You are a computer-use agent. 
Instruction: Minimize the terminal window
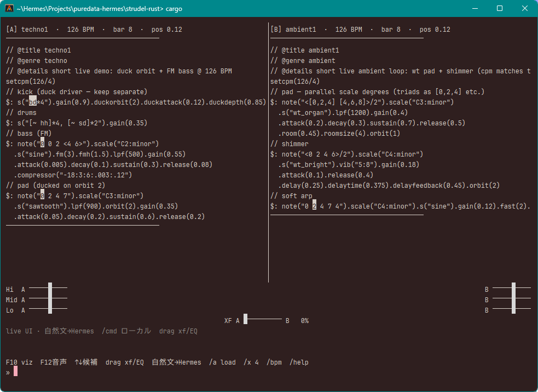475,8
